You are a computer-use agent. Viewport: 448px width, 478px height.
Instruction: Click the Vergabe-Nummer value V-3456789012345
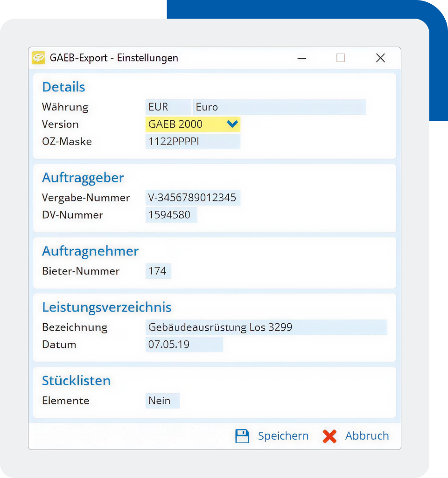click(x=193, y=197)
